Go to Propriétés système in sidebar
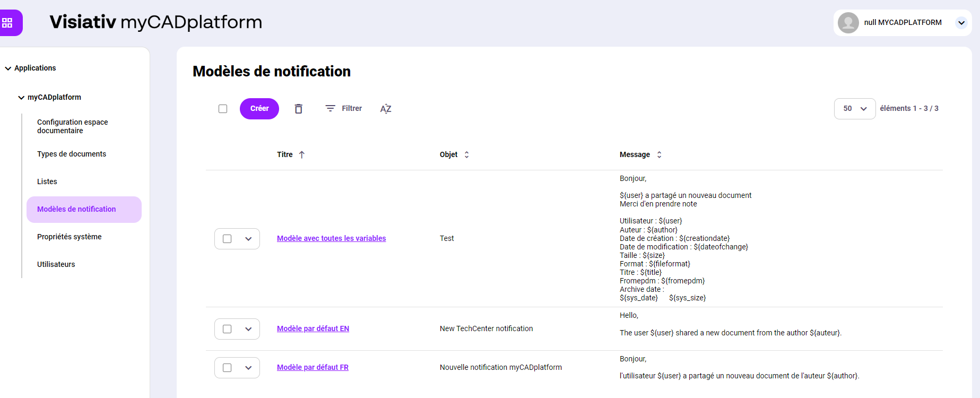Viewport: 980px width, 398px height. point(70,237)
